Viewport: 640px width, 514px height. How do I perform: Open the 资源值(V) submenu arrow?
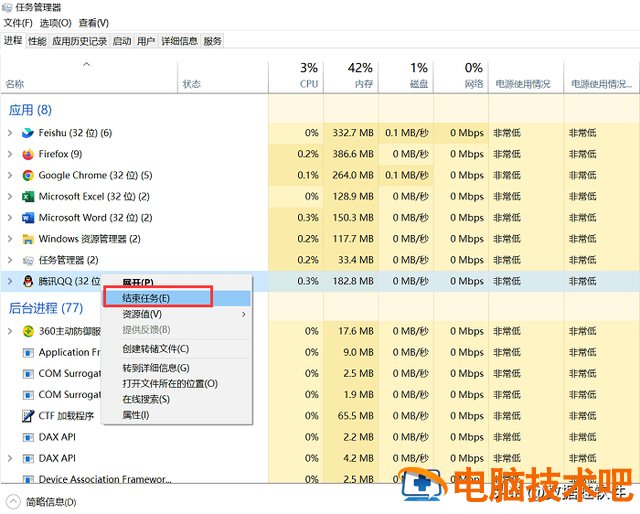(x=244, y=314)
